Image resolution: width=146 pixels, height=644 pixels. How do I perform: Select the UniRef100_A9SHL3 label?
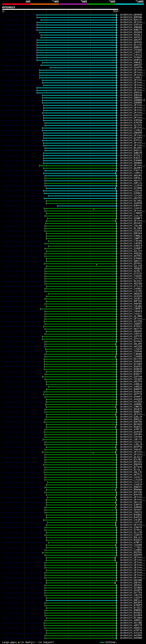pos(131,35)
